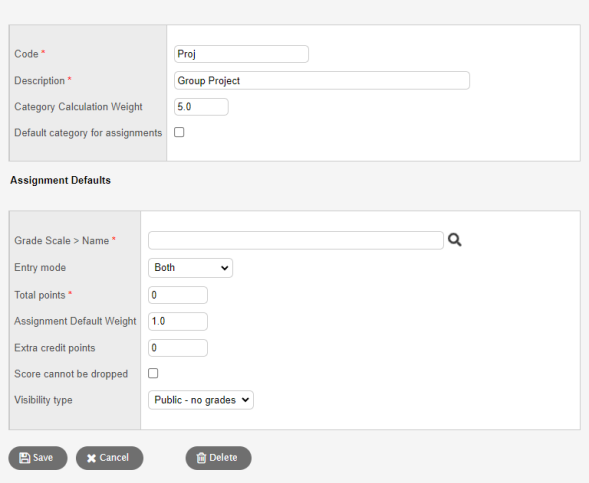589x483 pixels.
Task: Enable Default category for assignments checkbox
Action: (179, 132)
